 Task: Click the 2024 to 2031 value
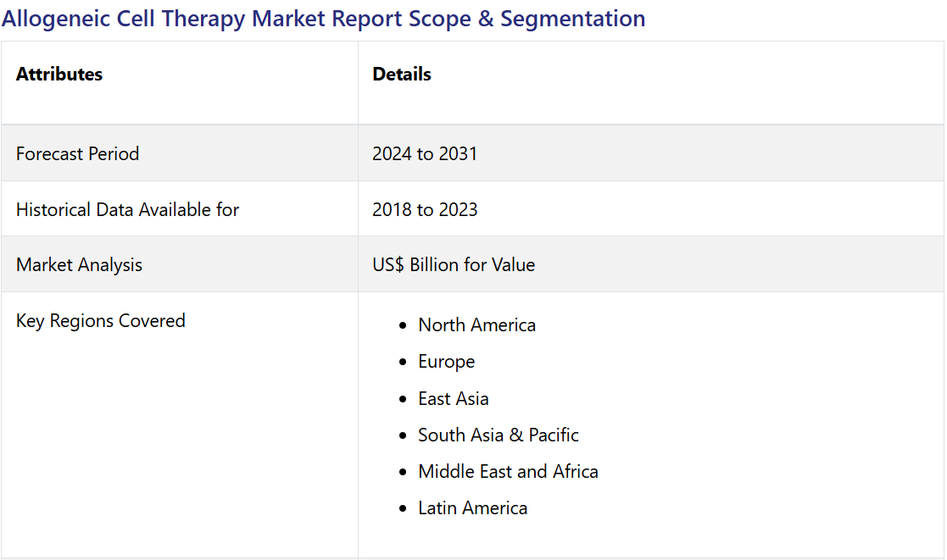click(x=425, y=153)
